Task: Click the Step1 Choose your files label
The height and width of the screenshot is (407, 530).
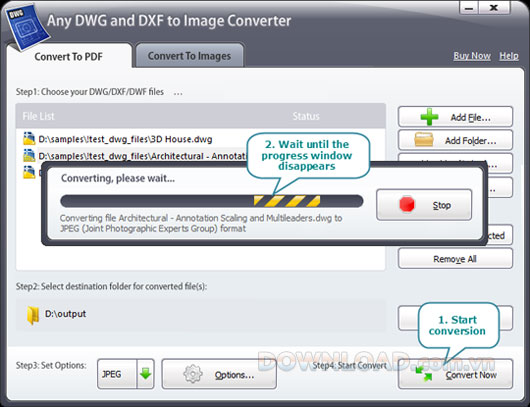Action: tap(90, 92)
